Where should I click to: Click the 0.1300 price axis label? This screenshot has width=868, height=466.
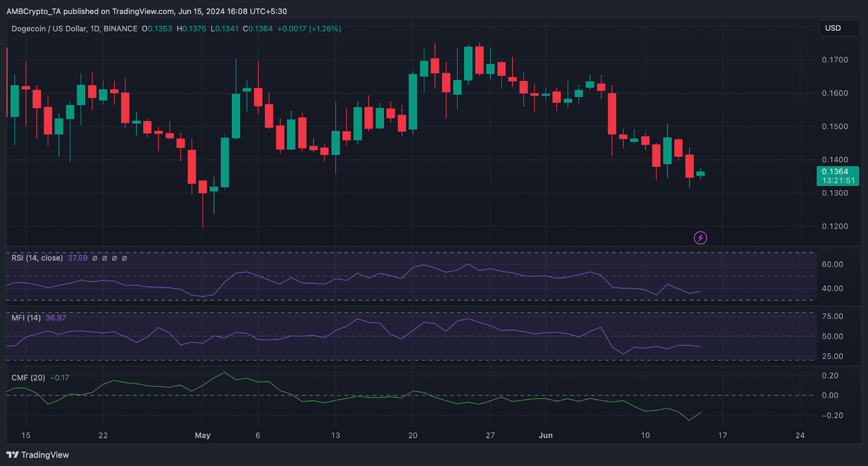click(x=835, y=193)
